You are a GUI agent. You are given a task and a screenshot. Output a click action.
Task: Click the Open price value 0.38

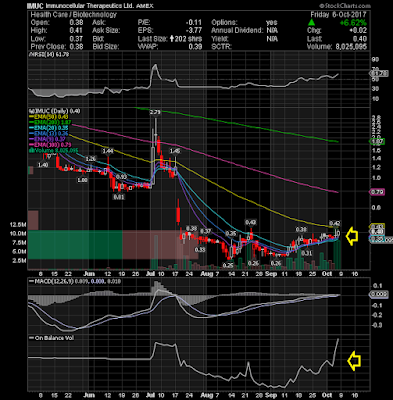[x=76, y=23]
